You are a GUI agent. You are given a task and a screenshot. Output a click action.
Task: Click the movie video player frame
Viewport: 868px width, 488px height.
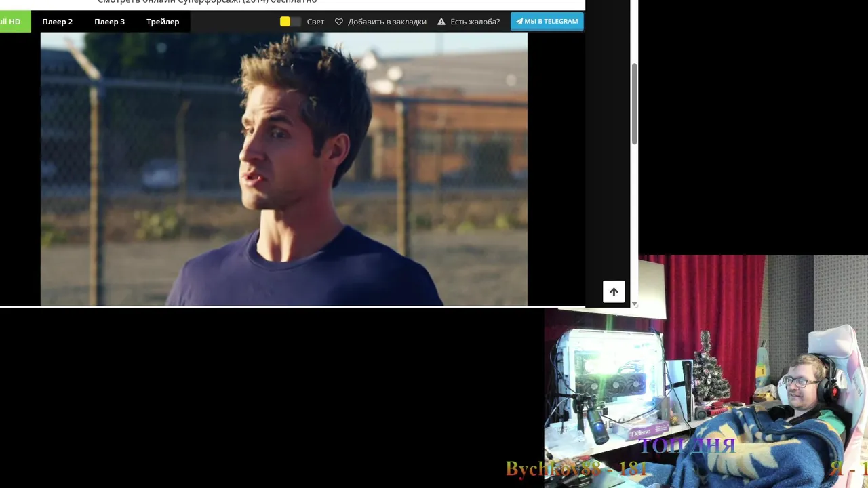[283, 169]
